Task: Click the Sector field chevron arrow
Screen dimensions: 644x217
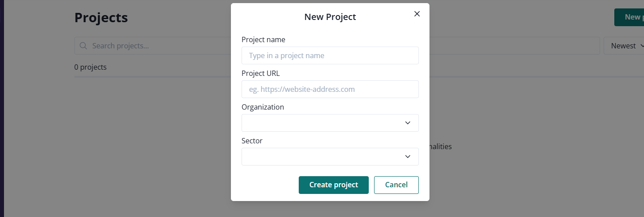Action: [x=408, y=157]
